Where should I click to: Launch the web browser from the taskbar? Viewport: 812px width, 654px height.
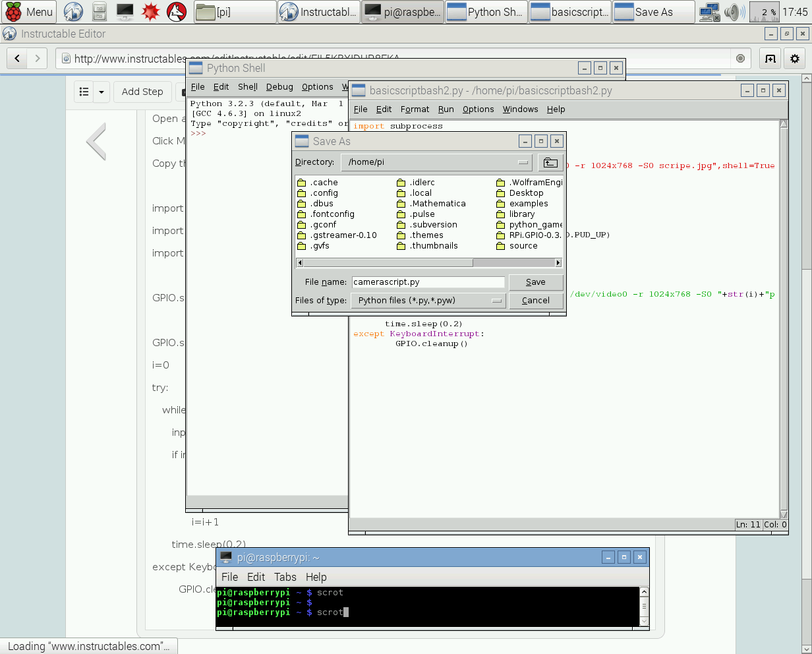point(72,11)
